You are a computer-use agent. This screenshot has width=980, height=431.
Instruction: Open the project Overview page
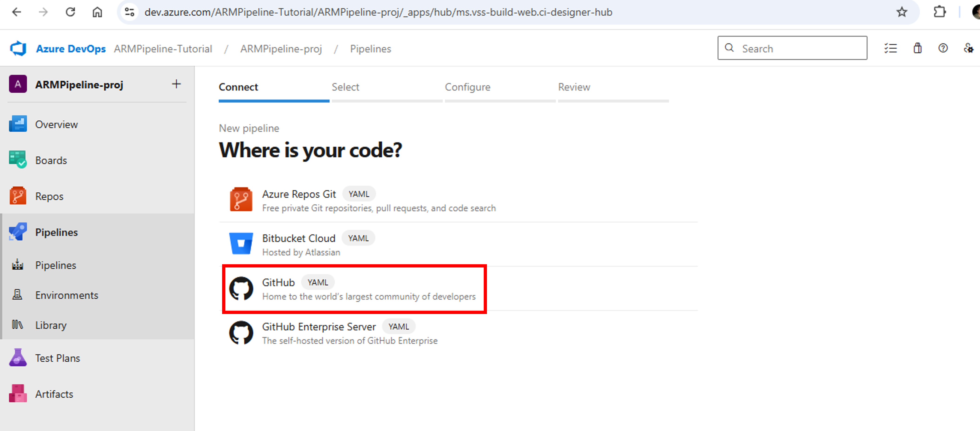[x=56, y=124]
